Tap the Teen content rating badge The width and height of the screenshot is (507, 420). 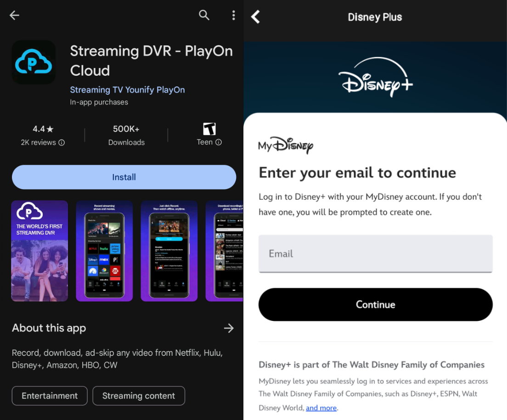[209, 129]
